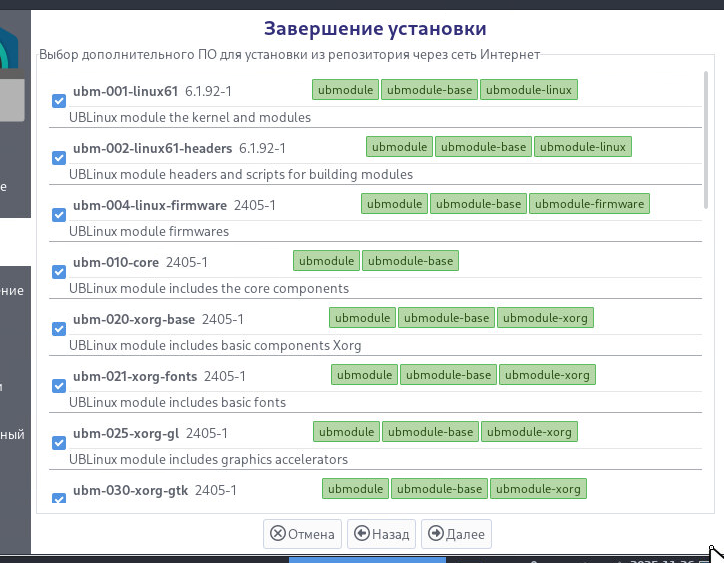Click package name ubm-021-xorg-fonts
The image size is (724, 563).
[135, 376]
